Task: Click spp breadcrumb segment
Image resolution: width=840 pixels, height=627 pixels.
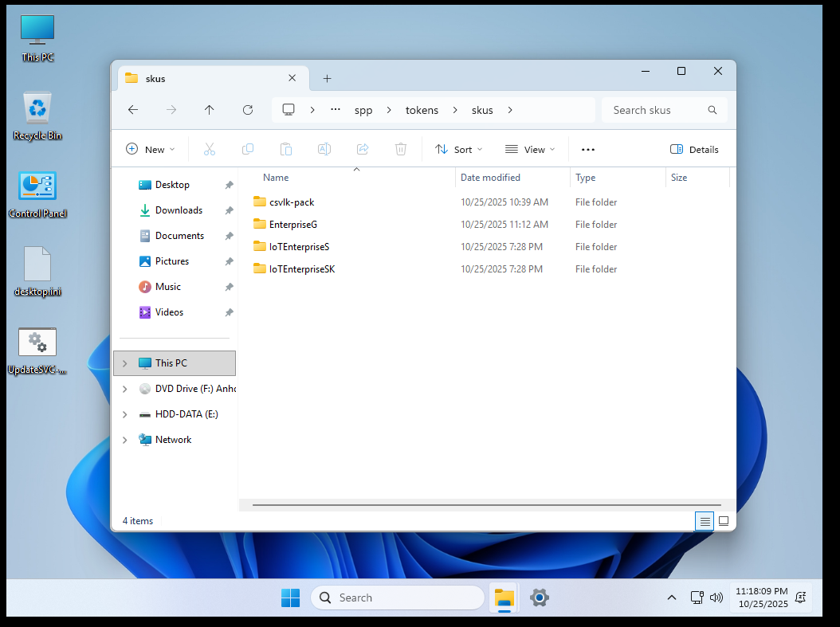Action: click(363, 110)
